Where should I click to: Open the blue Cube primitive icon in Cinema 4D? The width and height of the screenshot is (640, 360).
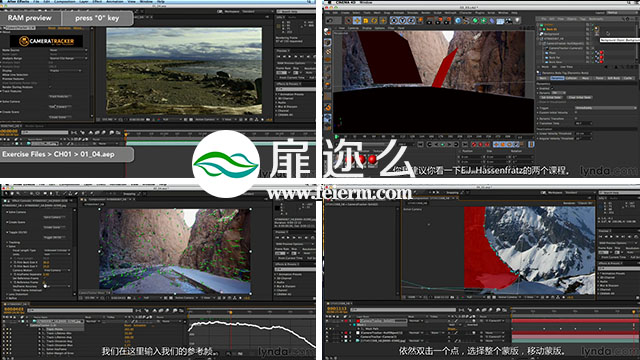click(458, 20)
